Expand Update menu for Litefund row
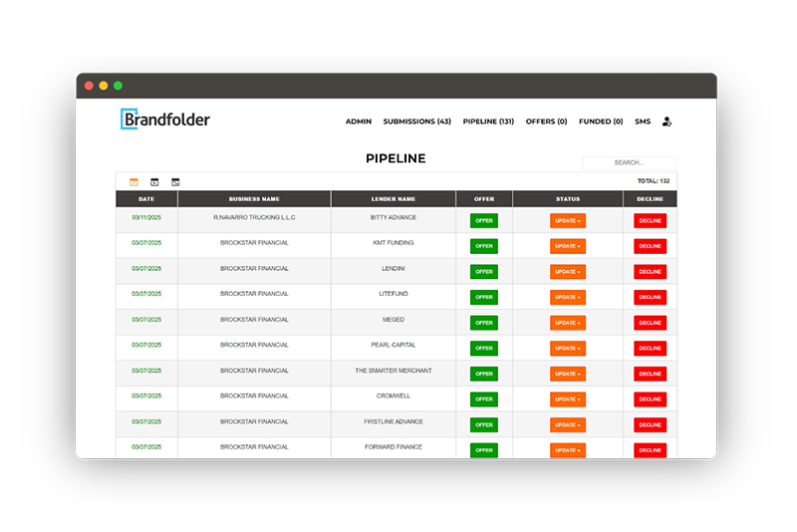This screenshot has height=532, width=797. [568, 297]
